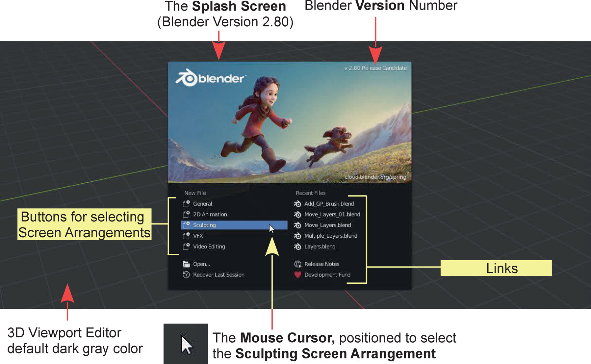
Task: Click the Recent Files heading
Action: pyautogui.click(x=310, y=193)
